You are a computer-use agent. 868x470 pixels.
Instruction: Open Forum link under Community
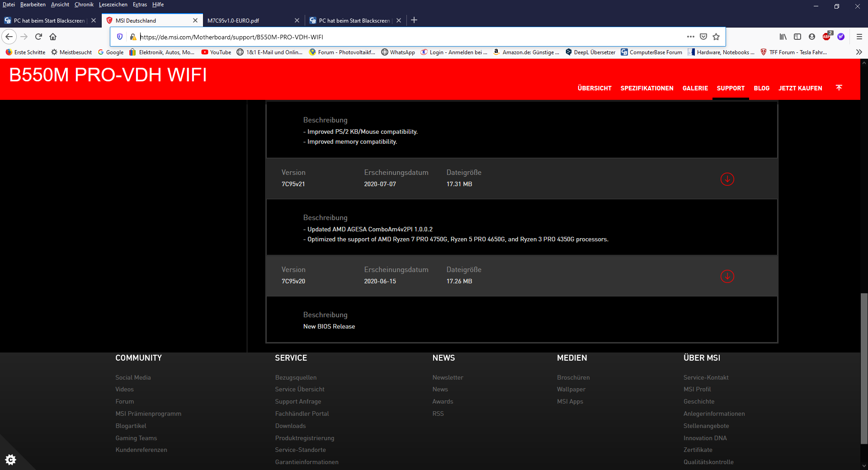125,401
